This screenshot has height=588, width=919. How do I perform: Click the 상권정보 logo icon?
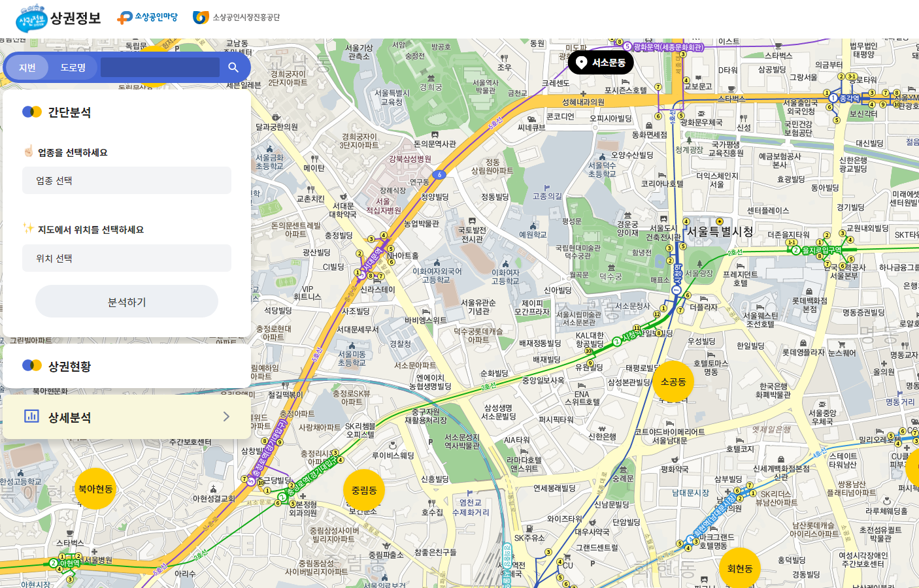point(31,18)
